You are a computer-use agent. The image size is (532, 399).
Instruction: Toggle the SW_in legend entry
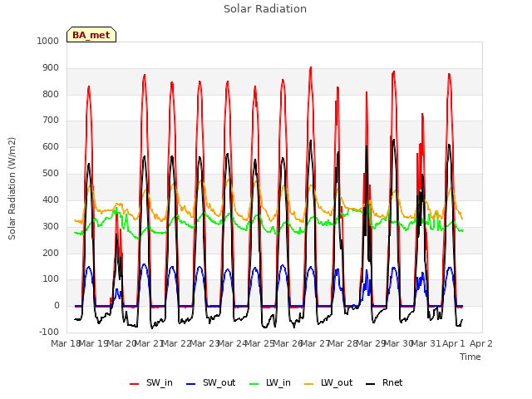click(151, 383)
